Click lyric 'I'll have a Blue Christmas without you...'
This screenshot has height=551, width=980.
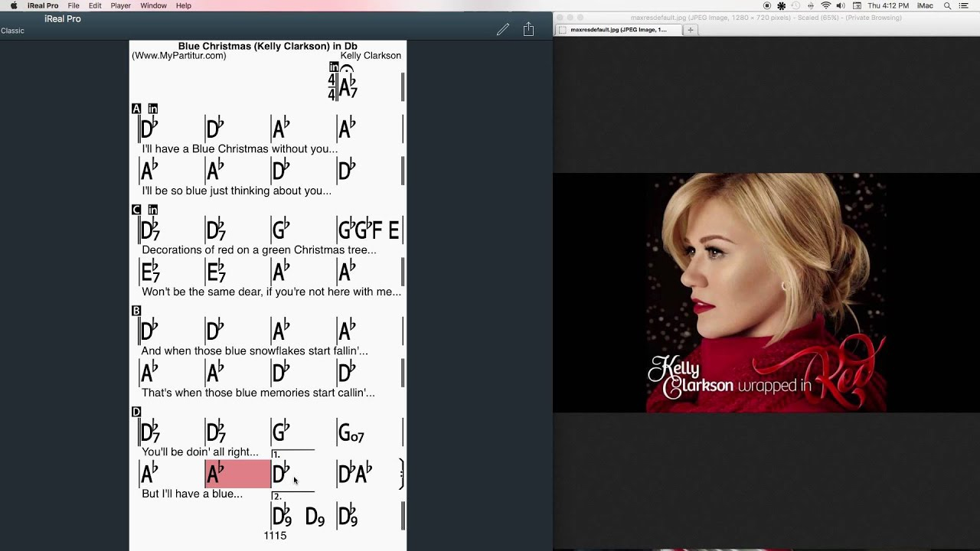point(240,149)
